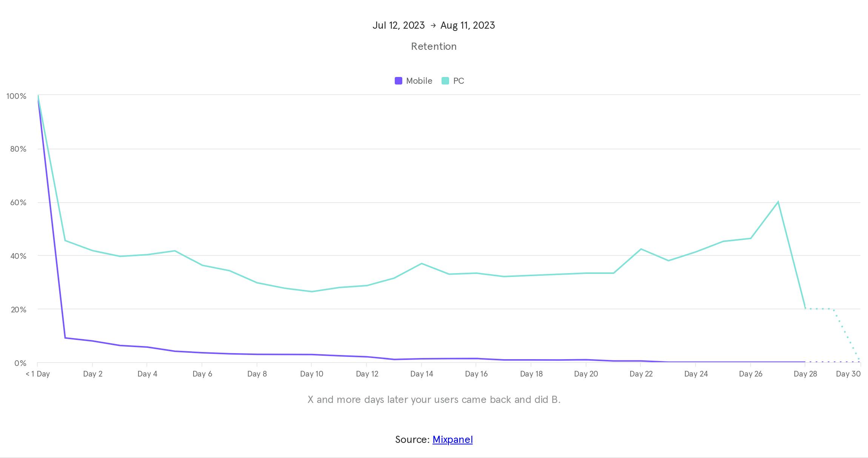Click the Retention chart title
Viewport: 868px width, 458px height.
point(434,46)
